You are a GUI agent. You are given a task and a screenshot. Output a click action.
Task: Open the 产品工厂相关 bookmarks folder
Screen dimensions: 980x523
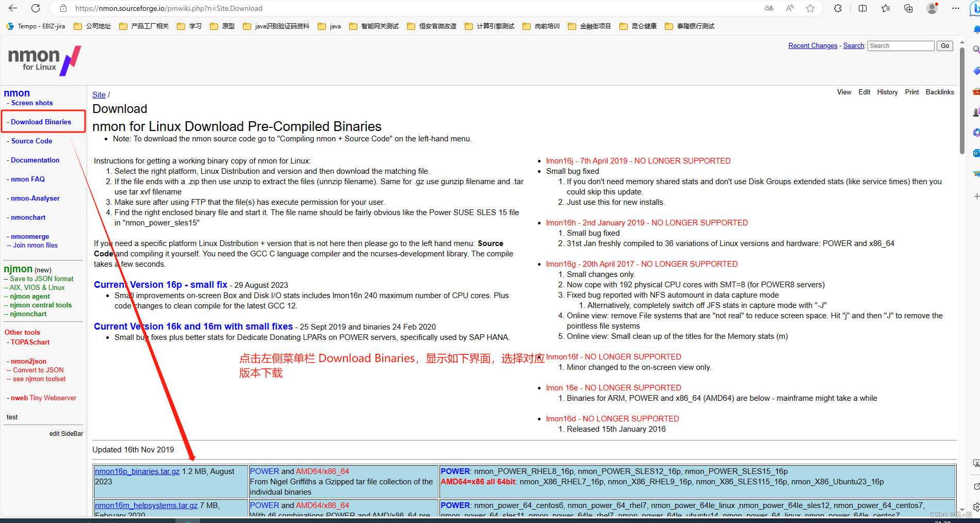tap(144, 26)
